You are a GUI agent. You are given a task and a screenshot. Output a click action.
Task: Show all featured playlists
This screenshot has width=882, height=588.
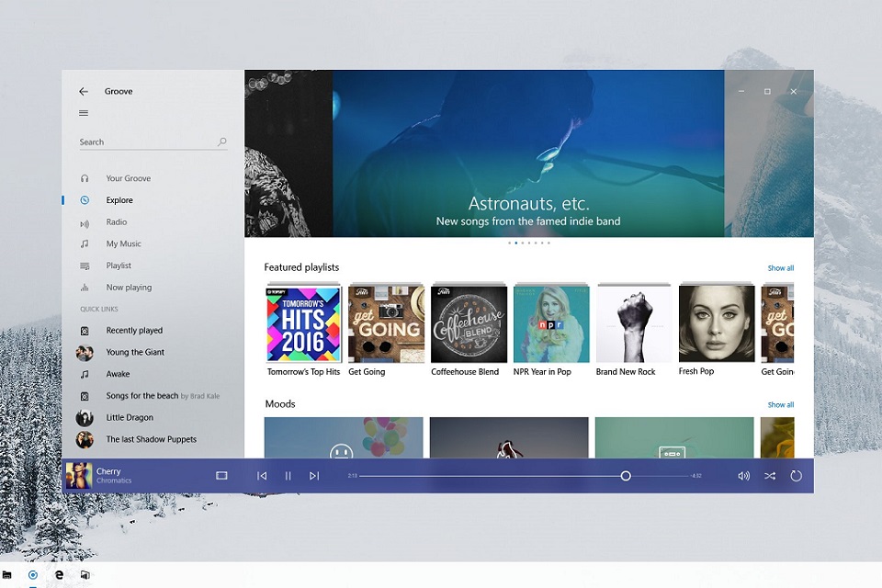point(781,268)
